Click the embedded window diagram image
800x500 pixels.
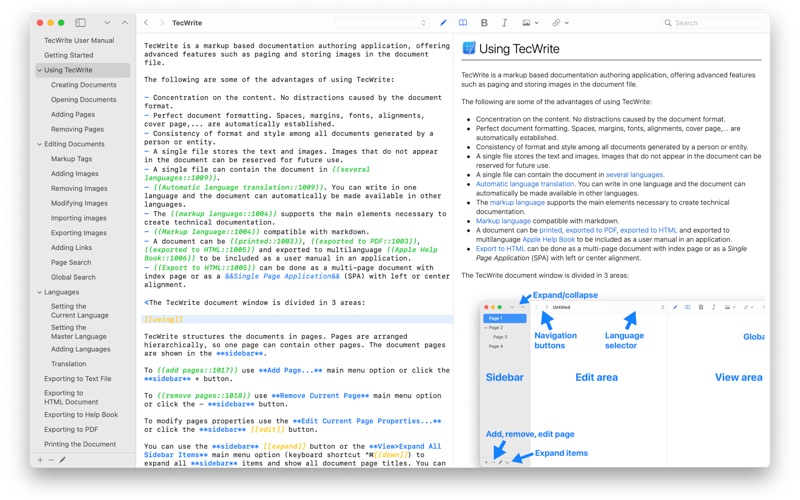coord(622,378)
